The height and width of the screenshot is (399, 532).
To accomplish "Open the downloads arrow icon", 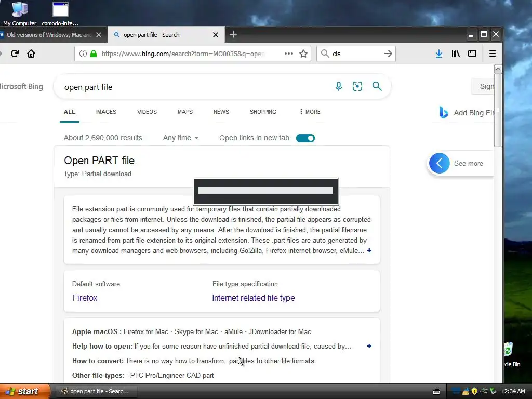I will 438,54.
